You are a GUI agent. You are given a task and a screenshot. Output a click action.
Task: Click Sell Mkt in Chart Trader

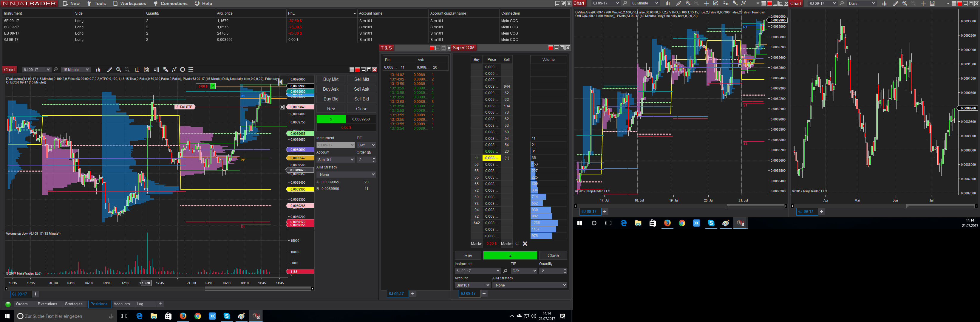point(362,79)
